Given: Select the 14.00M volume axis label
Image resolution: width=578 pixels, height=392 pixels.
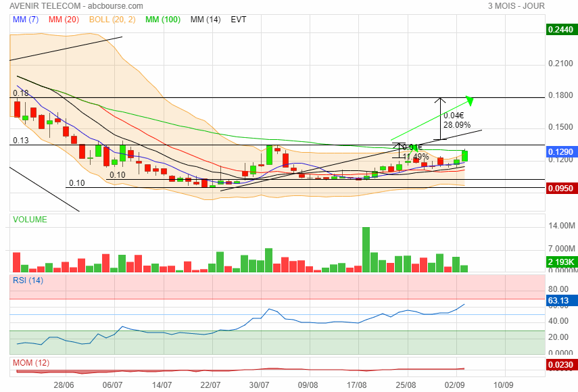Looking at the screenshot, I should tap(561, 226).
